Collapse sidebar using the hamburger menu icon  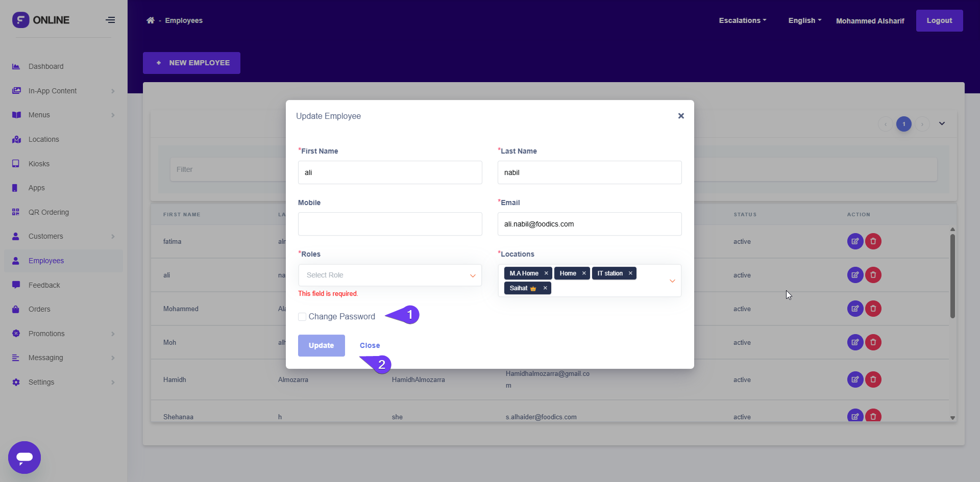click(x=110, y=20)
